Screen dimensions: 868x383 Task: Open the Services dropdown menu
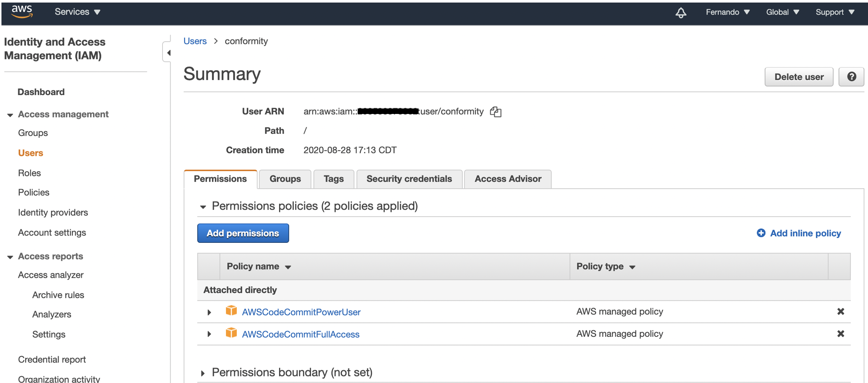(x=77, y=12)
